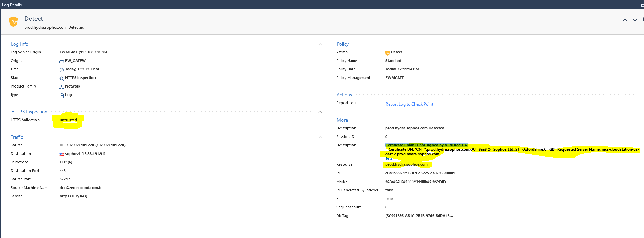Select Time value Today, 12:19:19 PM
This screenshot has height=238, width=644.
tap(82, 69)
